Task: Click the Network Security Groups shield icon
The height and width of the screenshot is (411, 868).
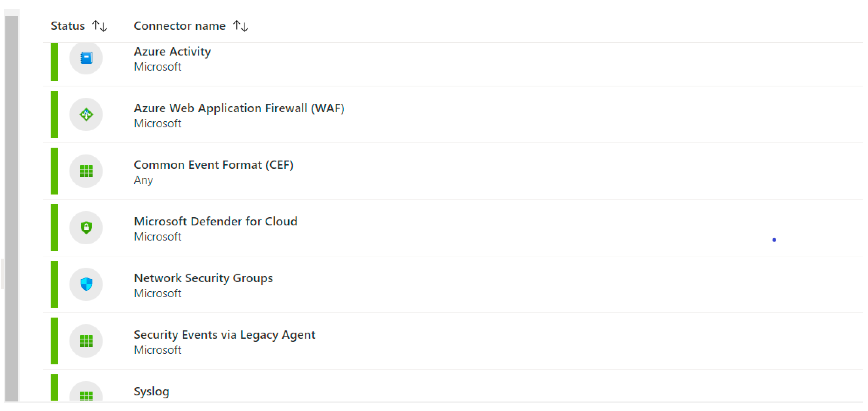Action: tap(86, 284)
